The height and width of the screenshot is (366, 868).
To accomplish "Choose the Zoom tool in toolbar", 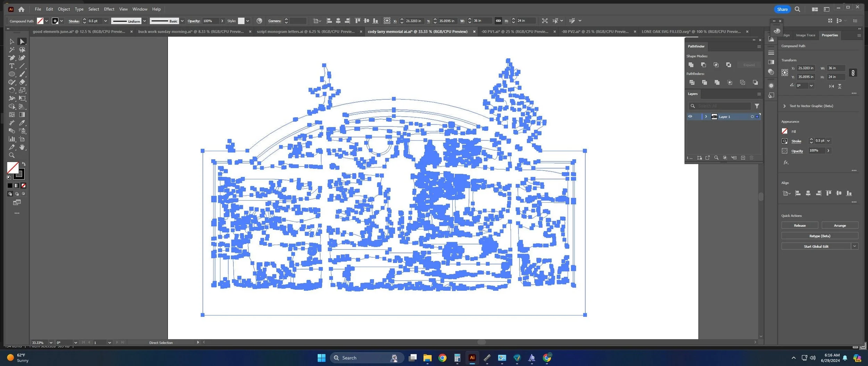I will point(12,155).
